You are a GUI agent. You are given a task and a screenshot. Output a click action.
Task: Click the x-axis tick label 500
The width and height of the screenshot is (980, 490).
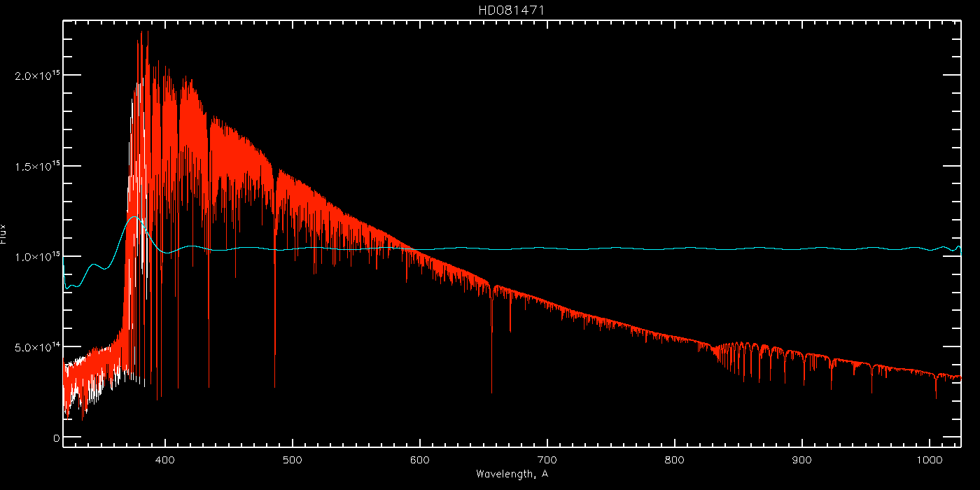(x=293, y=460)
